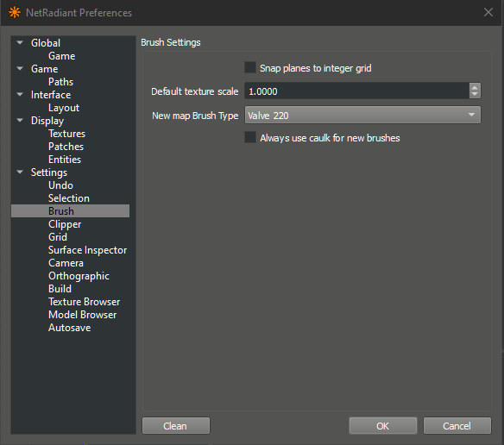The width and height of the screenshot is (504, 445).
Task: Confirm preferences with OK button
Action: [383, 426]
